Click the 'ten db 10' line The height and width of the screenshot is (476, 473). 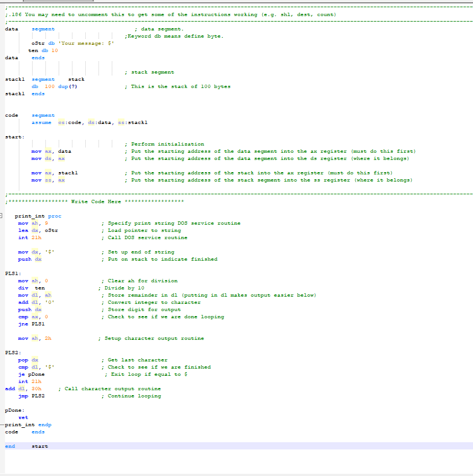(x=43, y=50)
